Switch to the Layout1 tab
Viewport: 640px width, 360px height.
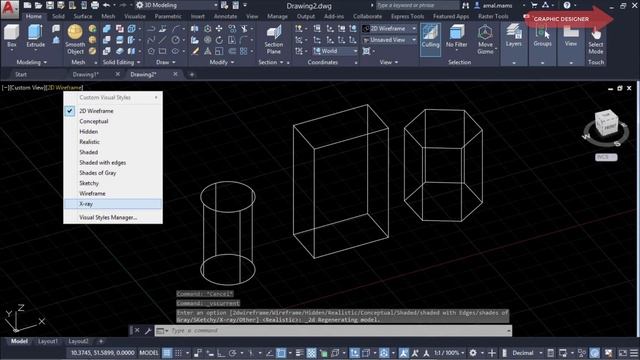coord(48,341)
